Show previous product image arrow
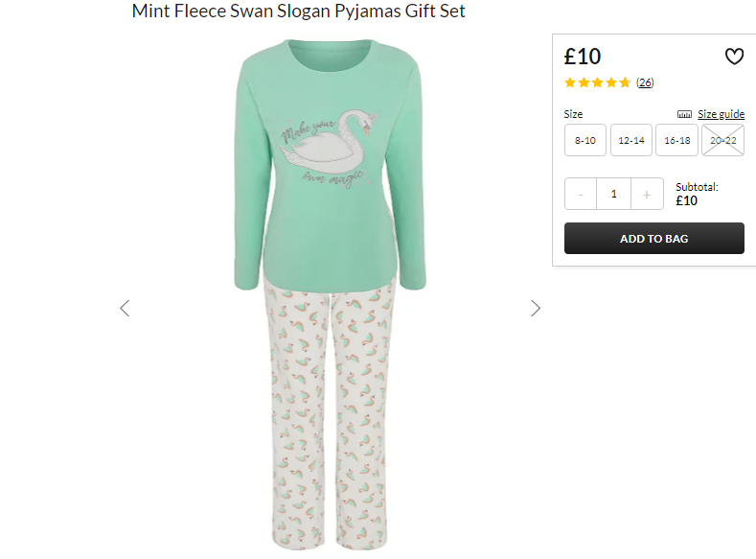The height and width of the screenshot is (559, 756). click(x=125, y=308)
